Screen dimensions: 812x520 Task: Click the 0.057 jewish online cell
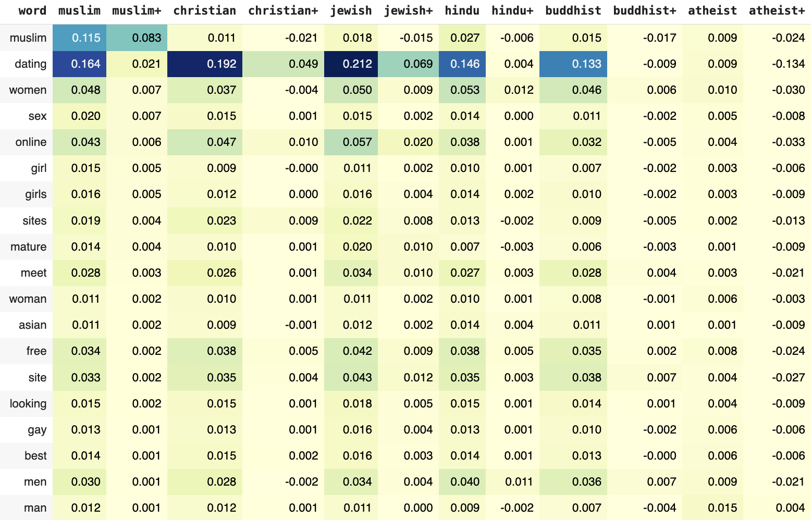pyautogui.click(x=351, y=142)
